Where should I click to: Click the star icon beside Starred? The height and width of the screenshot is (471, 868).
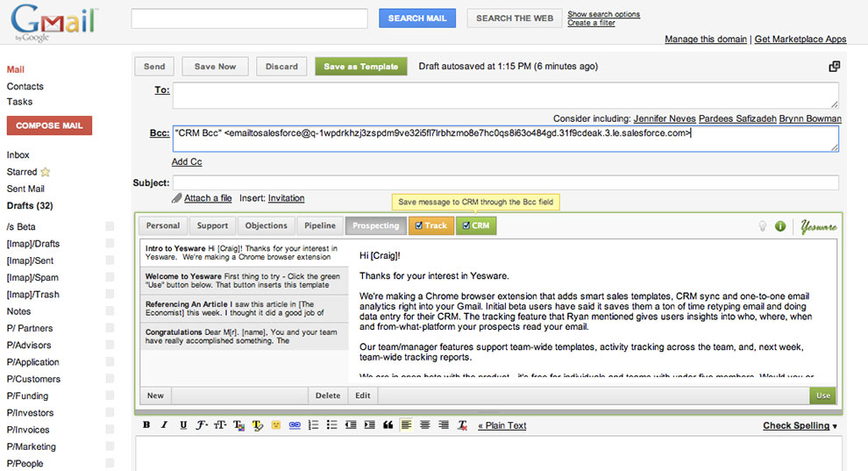[46, 172]
